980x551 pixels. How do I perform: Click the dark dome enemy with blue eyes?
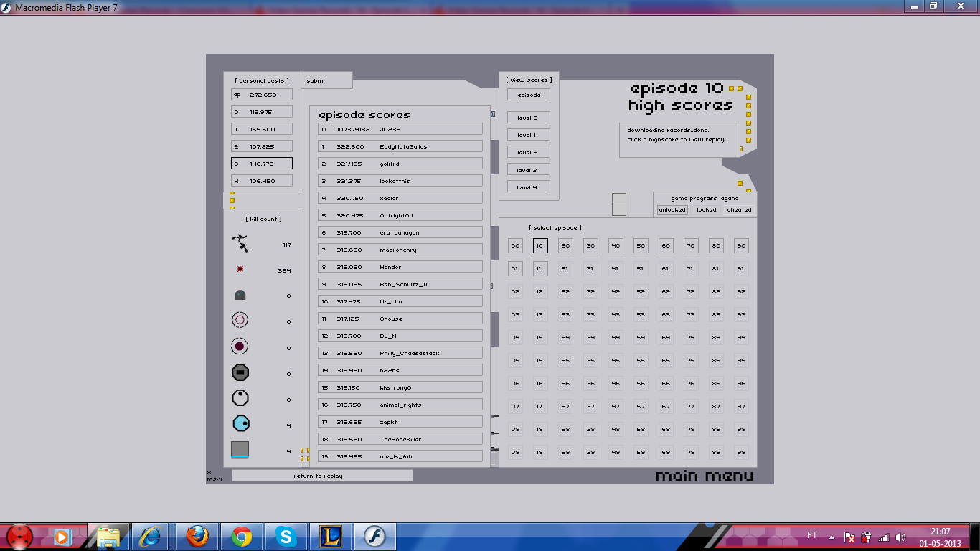tap(240, 295)
